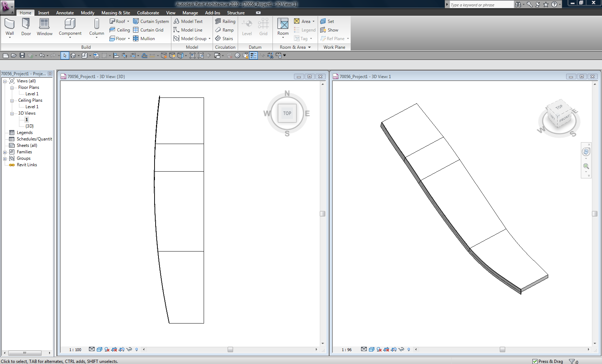Click TOP face of the ViewCube

point(287,113)
